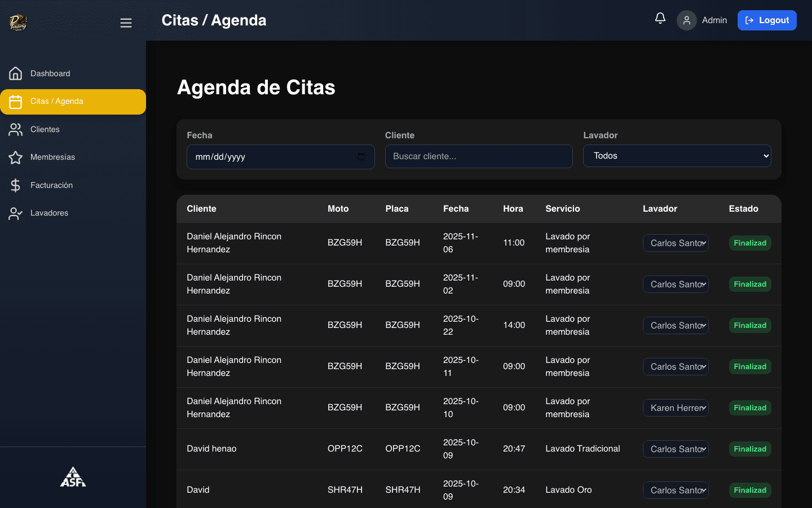Click the Admin user avatar icon
Image resolution: width=812 pixels, height=508 pixels.
click(687, 20)
